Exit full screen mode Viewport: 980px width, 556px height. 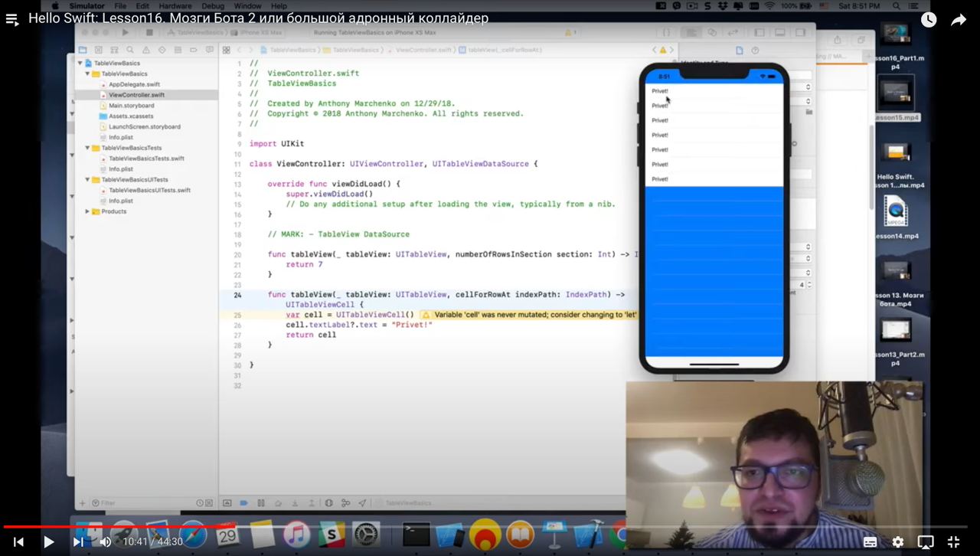(x=953, y=541)
